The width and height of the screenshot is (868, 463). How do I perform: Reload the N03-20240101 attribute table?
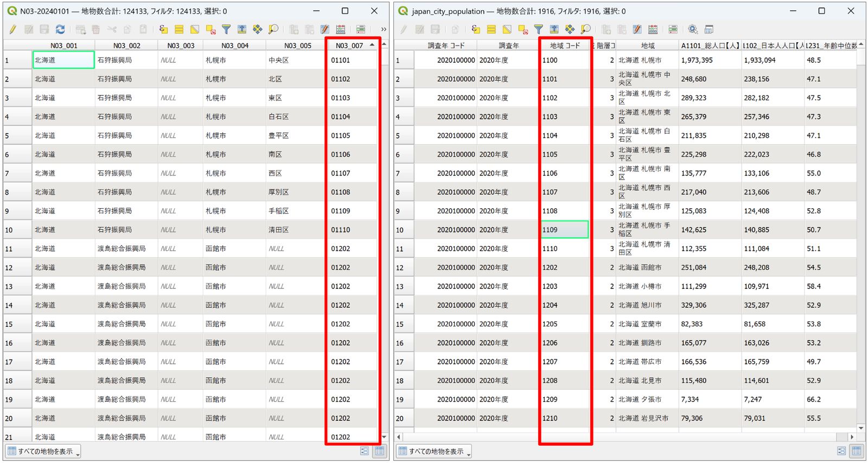click(60, 29)
